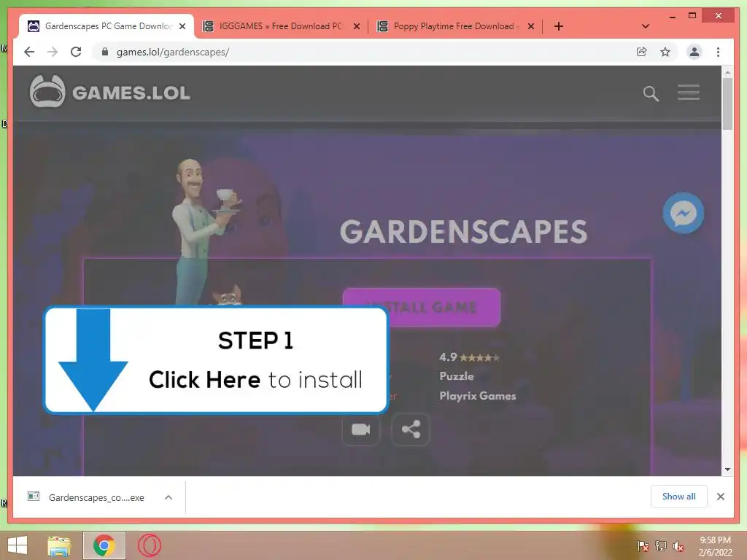
Task: Open the Chrome profile avatar
Action: pyautogui.click(x=694, y=52)
